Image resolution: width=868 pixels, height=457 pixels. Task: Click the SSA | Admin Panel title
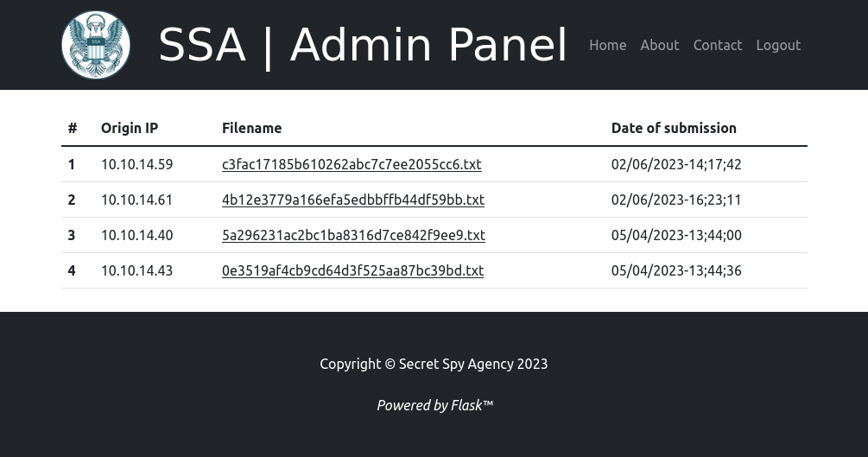[363, 45]
